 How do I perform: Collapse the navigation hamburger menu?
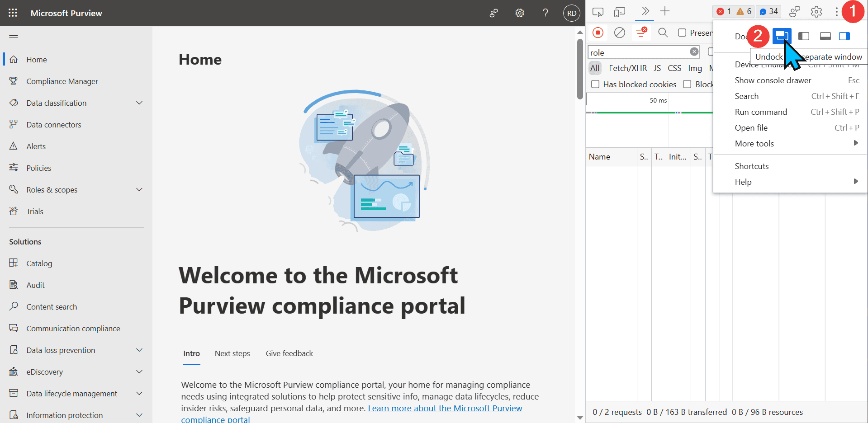coord(14,38)
